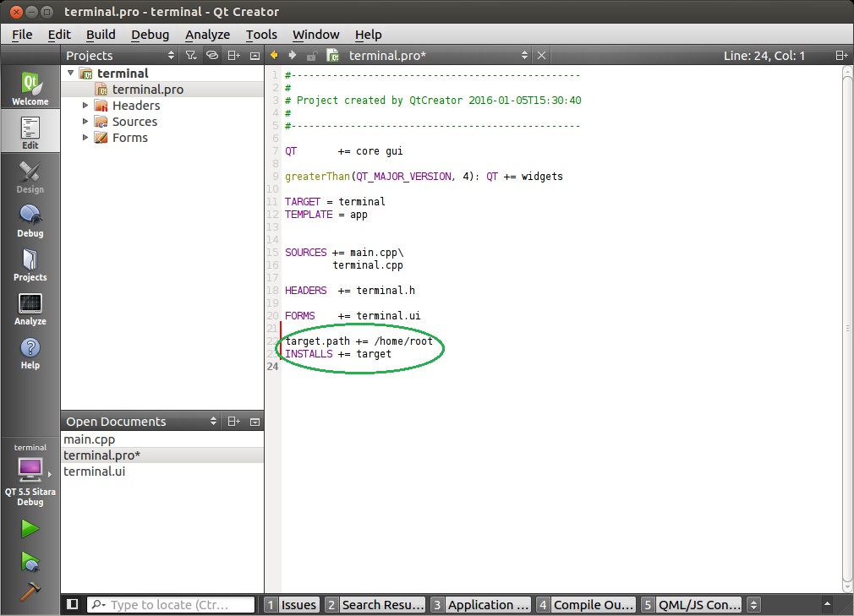This screenshot has width=854, height=616.
Task: Run the project with green play button
Action: pos(30,528)
